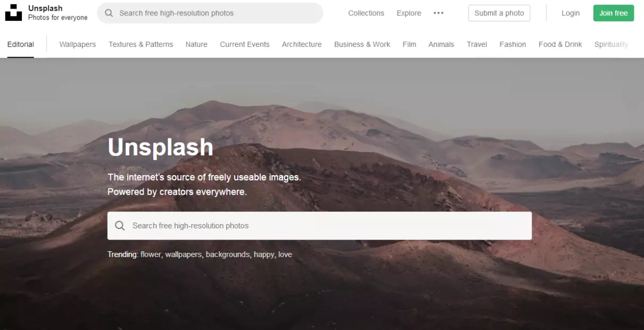The width and height of the screenshot is (644, 330).
Task: Open the Explore menu
Action: 409,13
